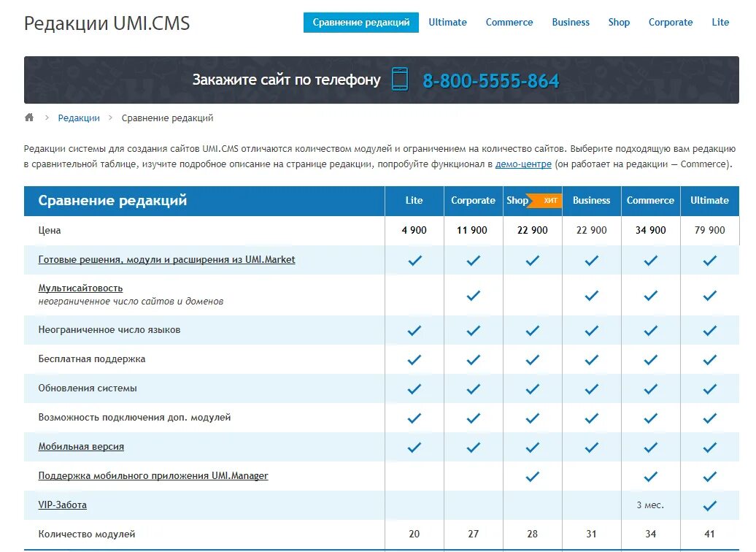Screen dimensions: 756x552
Task: Click the Ultimate price 79 900
Action: tap(710, 230)
